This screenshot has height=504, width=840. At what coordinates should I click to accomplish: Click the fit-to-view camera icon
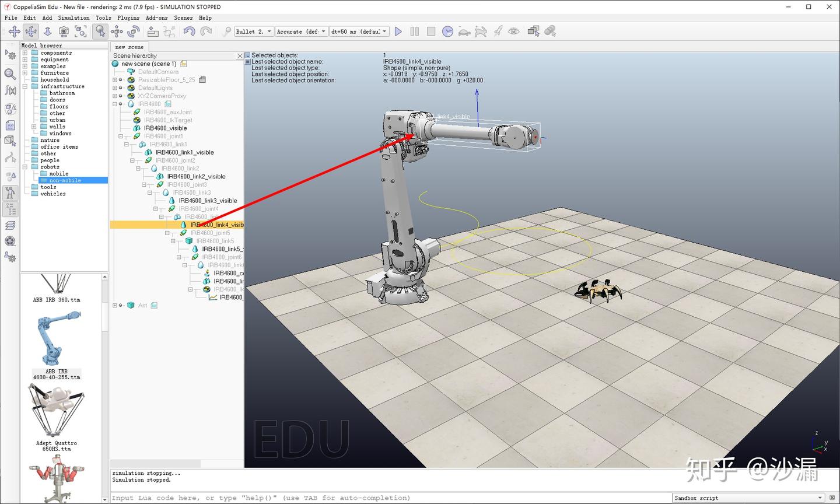(80, 32)
